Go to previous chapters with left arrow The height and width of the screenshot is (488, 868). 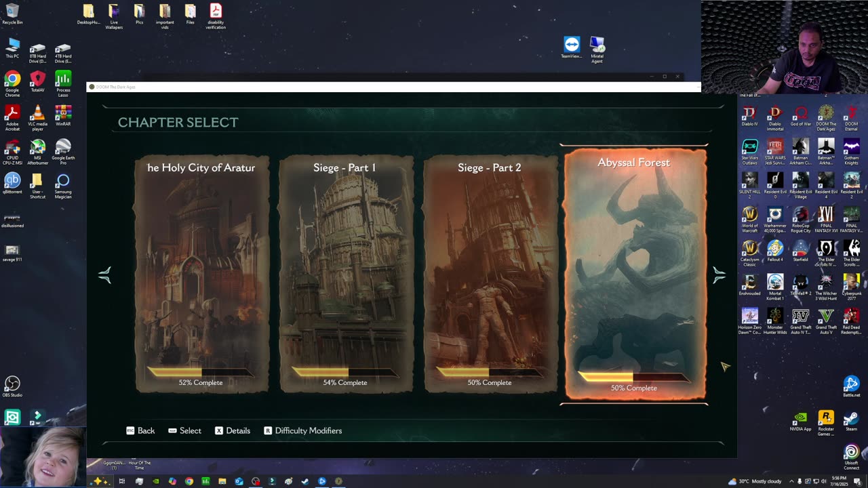coord(104,274)
